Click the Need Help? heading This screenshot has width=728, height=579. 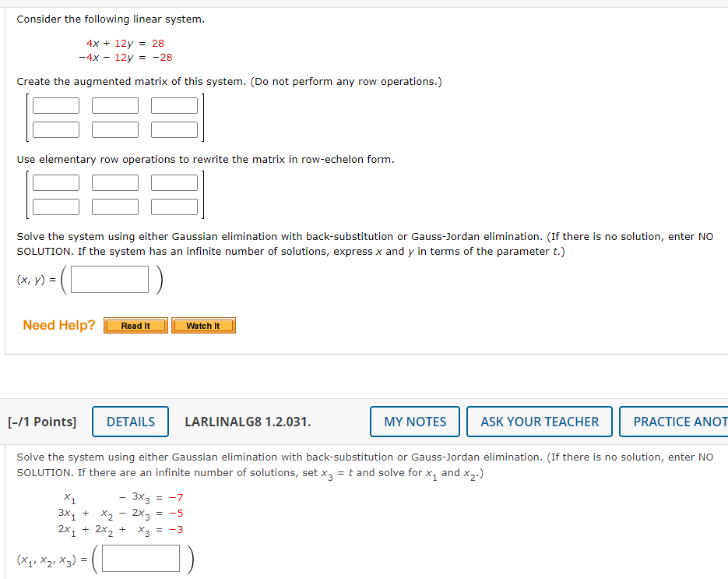click(x=58, y=325)
